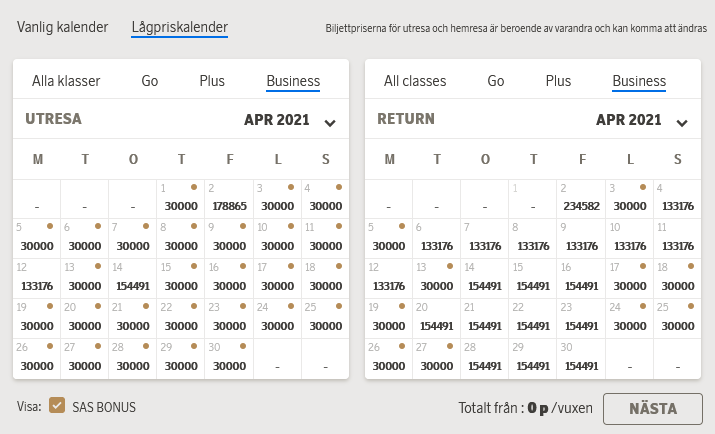Choose Go class in outbound calendar
715x434 pixels.
(150, 81)
